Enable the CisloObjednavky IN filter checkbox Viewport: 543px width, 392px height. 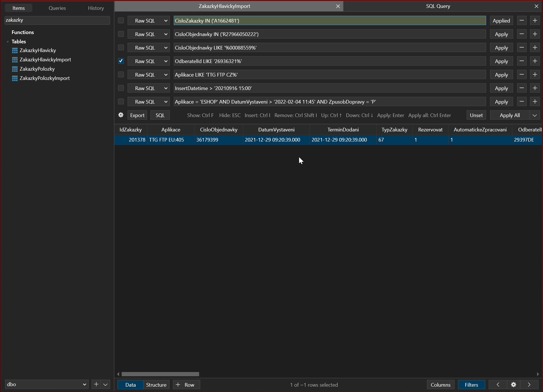121,34
